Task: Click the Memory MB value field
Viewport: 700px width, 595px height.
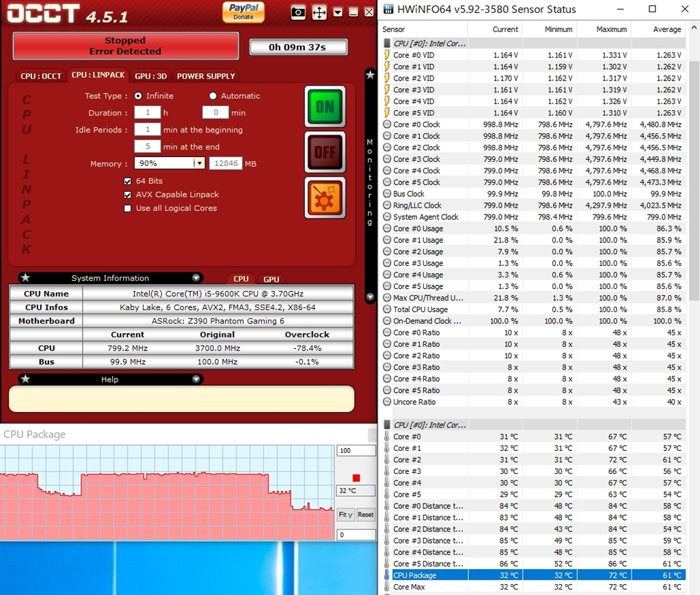Action: pyautogui.click(x=226, y=163)
